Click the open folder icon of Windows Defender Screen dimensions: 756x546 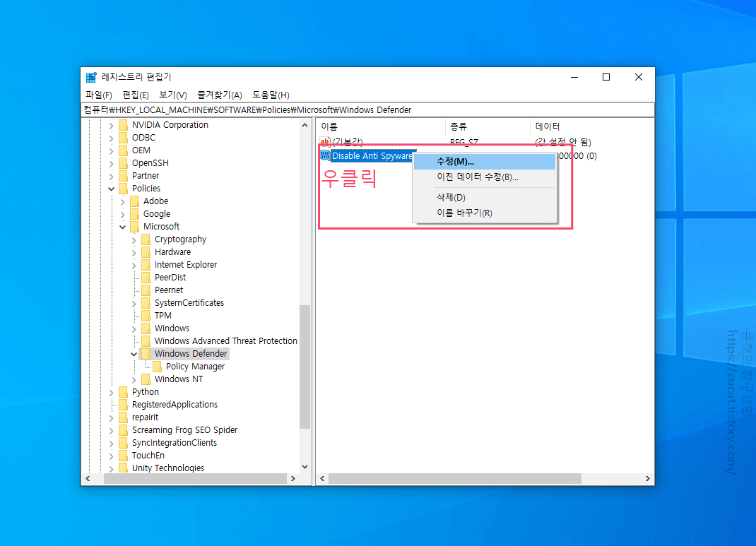(x=144, y=353)
